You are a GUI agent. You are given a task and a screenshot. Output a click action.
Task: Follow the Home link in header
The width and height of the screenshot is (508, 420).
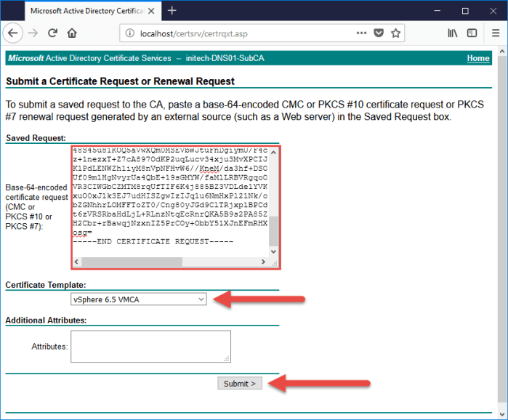(x=477, y=58)
